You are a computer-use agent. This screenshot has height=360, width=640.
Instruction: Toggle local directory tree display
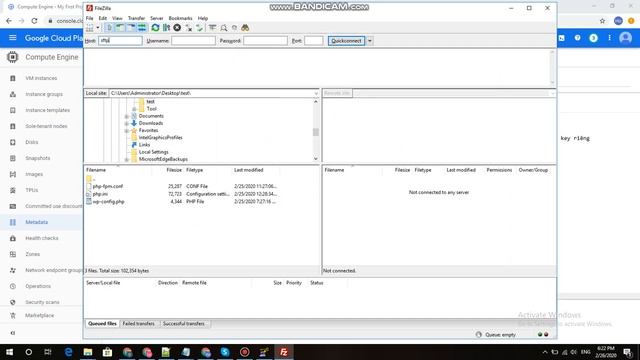point(120,28)
